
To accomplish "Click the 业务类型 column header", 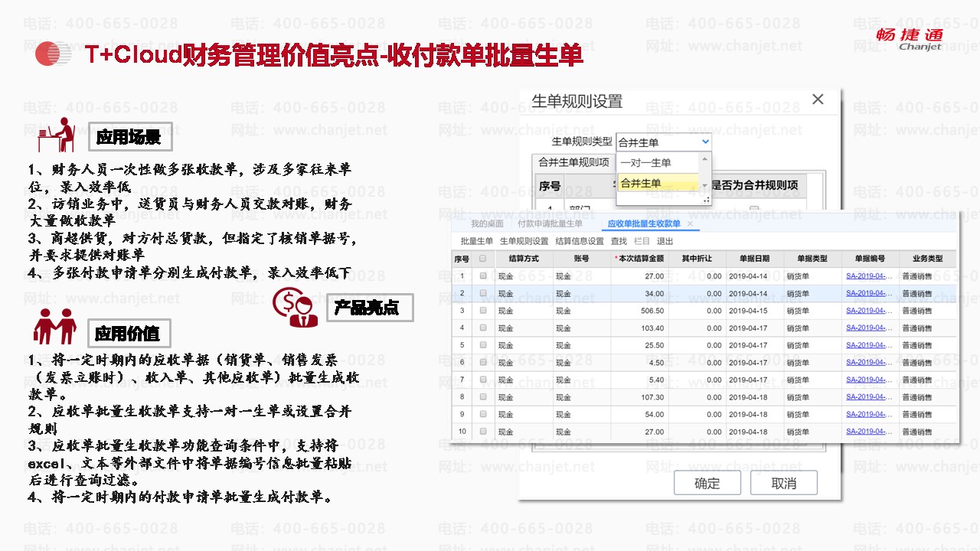I will 927,259.
